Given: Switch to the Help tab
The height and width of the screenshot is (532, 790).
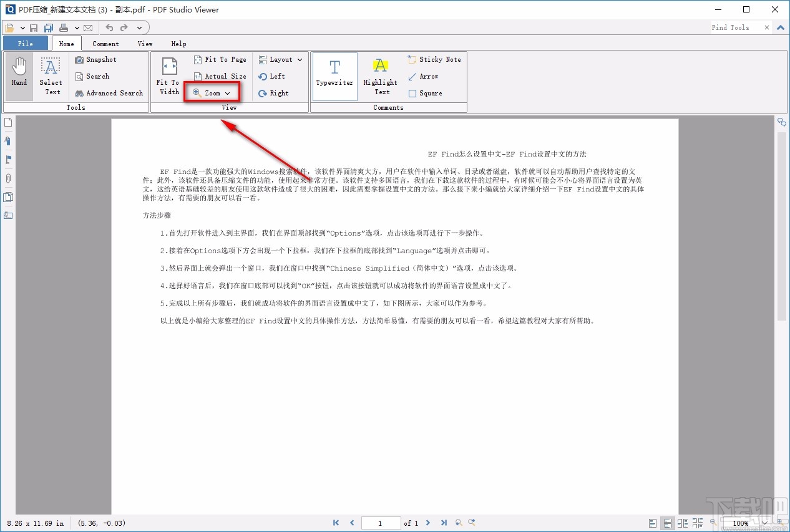Looking at the screenshot, I should 178,44.
